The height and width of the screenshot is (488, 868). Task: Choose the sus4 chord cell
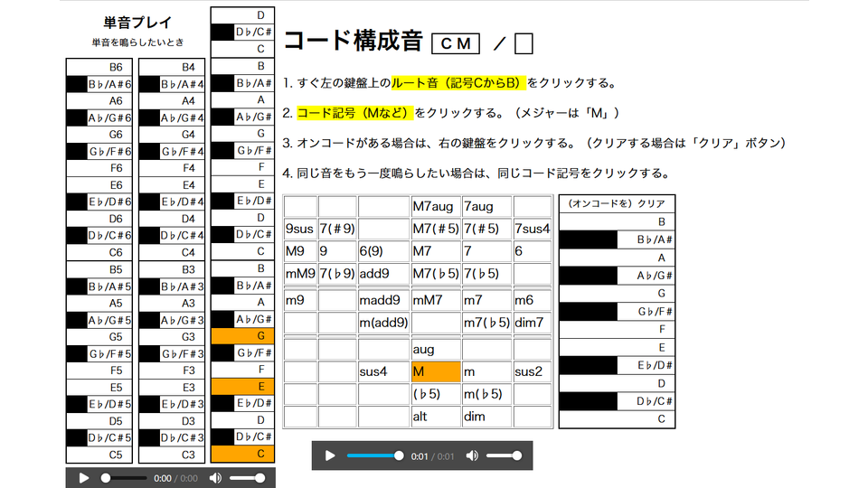click(383, 371)
